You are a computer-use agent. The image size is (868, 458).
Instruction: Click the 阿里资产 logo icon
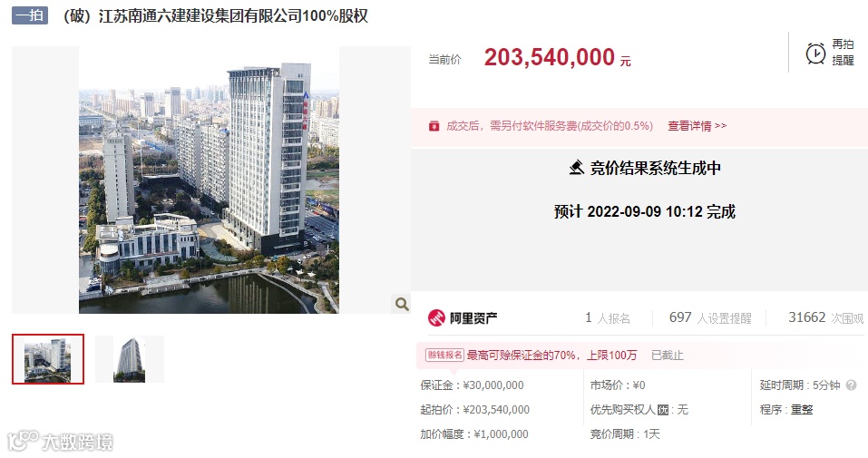click(x=436, y=318)
